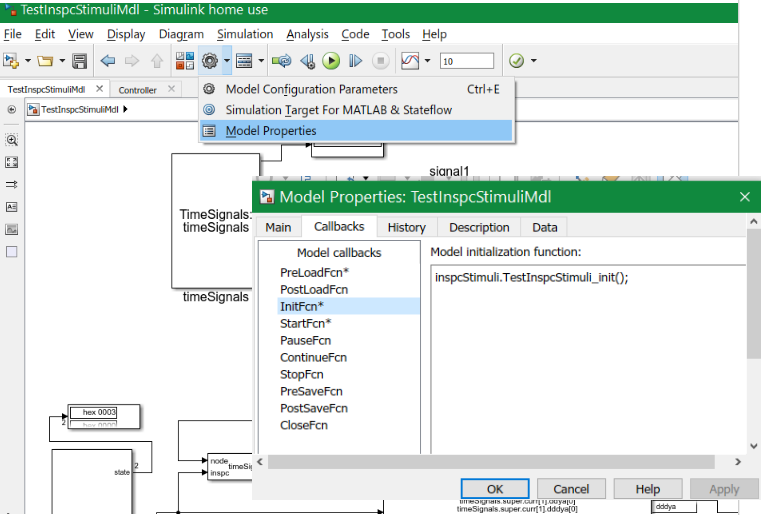Open the Help menu
This screenshot has height=515, width=765.
434,34
